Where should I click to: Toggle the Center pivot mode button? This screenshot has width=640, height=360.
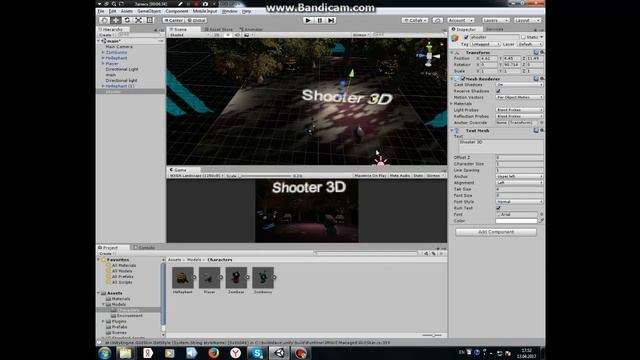pos(173,20)
